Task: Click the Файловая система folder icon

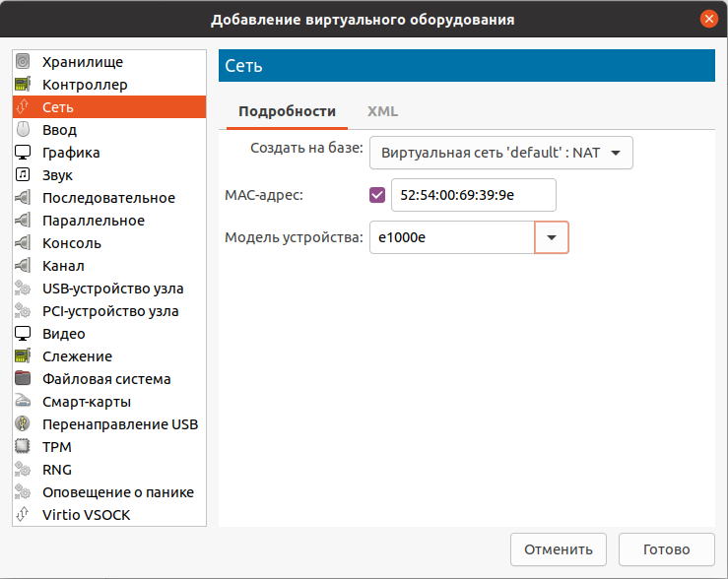Action: [23, 378]
